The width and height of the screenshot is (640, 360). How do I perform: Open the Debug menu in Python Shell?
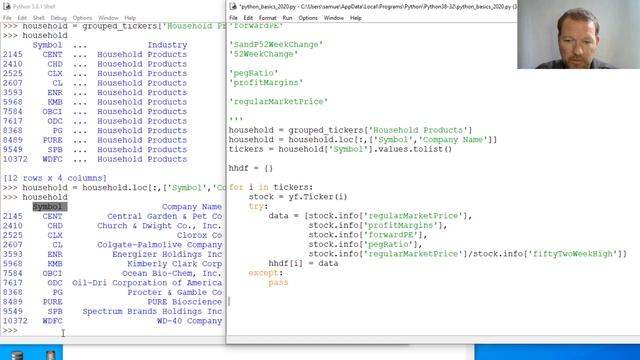(x=58, y=18)
